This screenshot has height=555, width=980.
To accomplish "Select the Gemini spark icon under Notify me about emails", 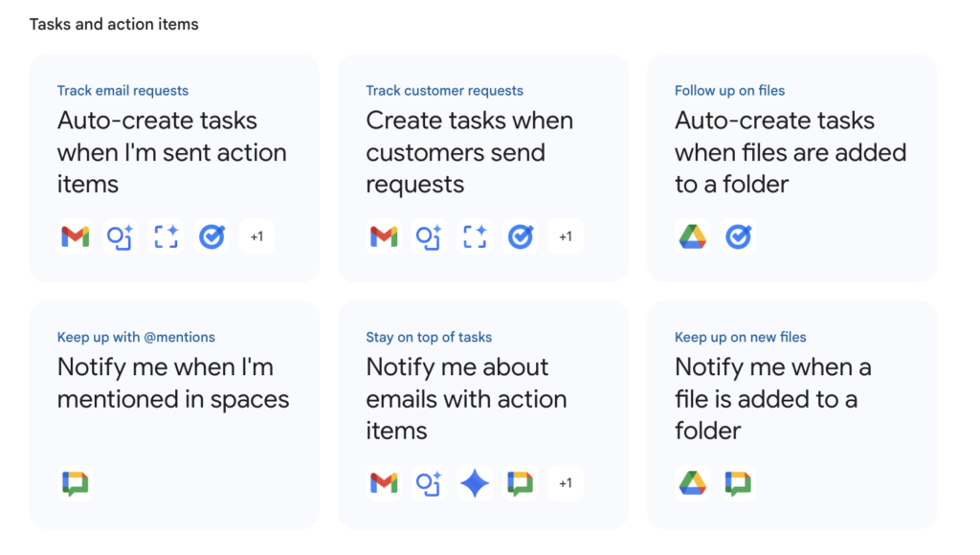I will click(x=474, y=483).
